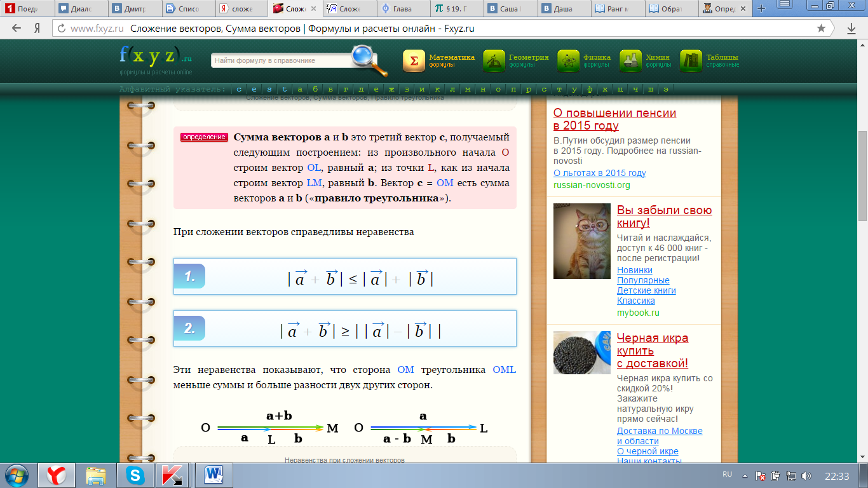Click Show desktop strip beside the clock
This screenshot has width=868, height=488.
pos(863,475)
